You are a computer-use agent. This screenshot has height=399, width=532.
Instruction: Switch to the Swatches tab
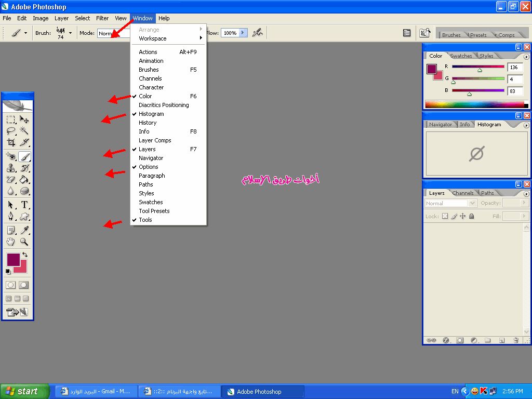(461, 56)
